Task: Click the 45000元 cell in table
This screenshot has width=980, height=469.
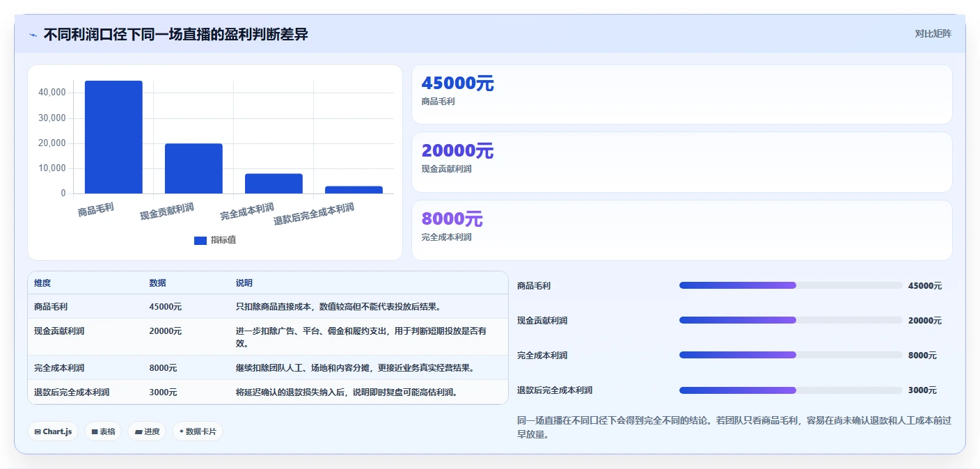Action: 166,306
